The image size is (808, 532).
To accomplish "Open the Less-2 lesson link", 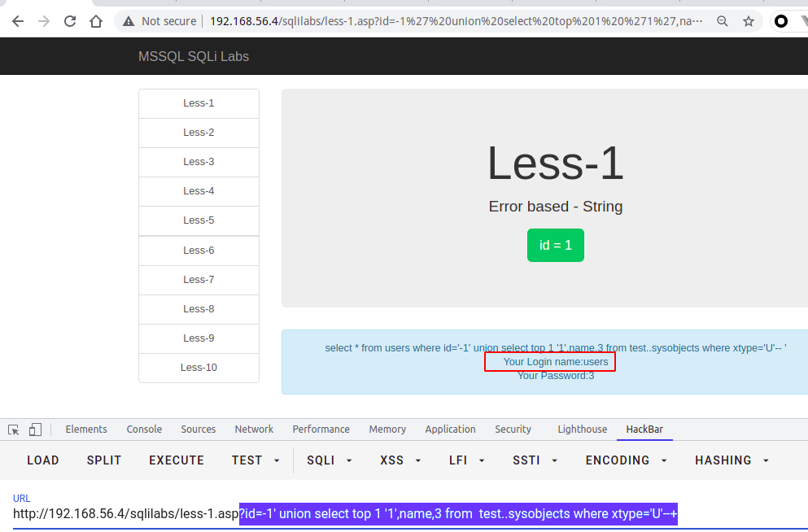I will click(x=199, y=133).
